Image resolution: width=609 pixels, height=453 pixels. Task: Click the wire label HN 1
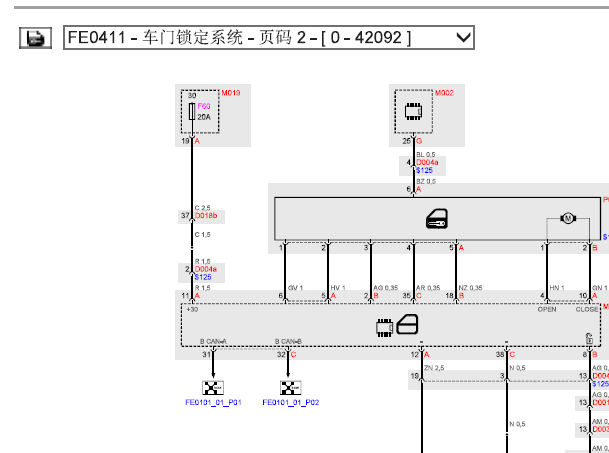pos(557,288)
